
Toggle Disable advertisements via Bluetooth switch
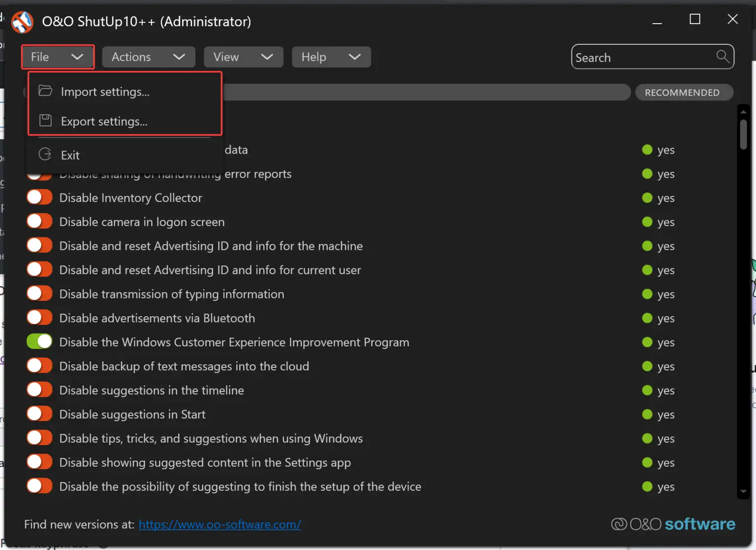coord(39,318)
